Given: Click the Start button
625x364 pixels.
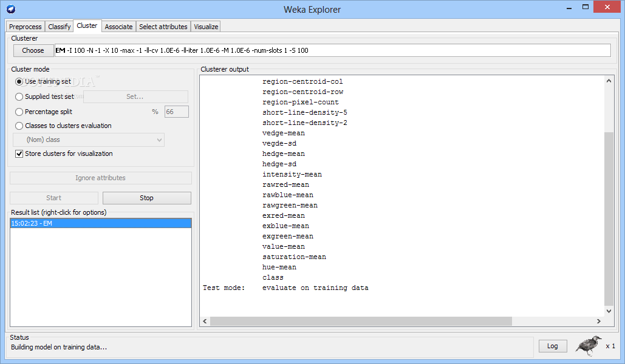Looking at the screenshot, I should pos(54,198).
